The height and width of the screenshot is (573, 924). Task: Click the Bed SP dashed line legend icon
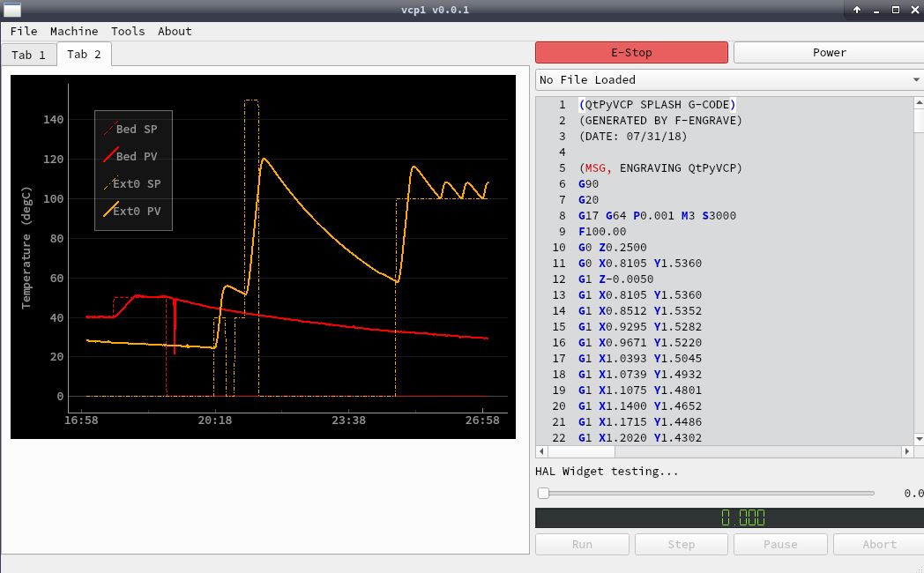[x=110, y=129]
